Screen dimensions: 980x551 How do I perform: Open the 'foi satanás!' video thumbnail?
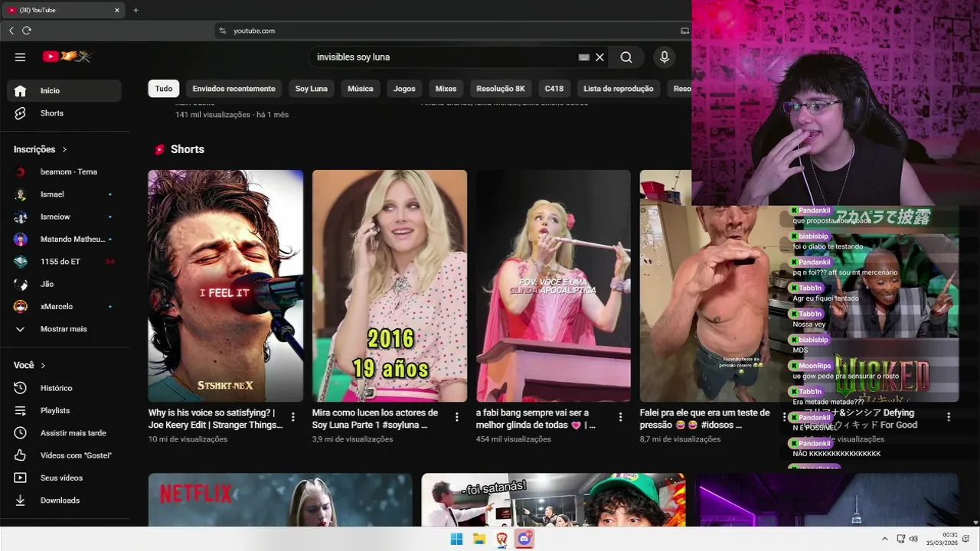pyautogui.click(x=554, y=500)
